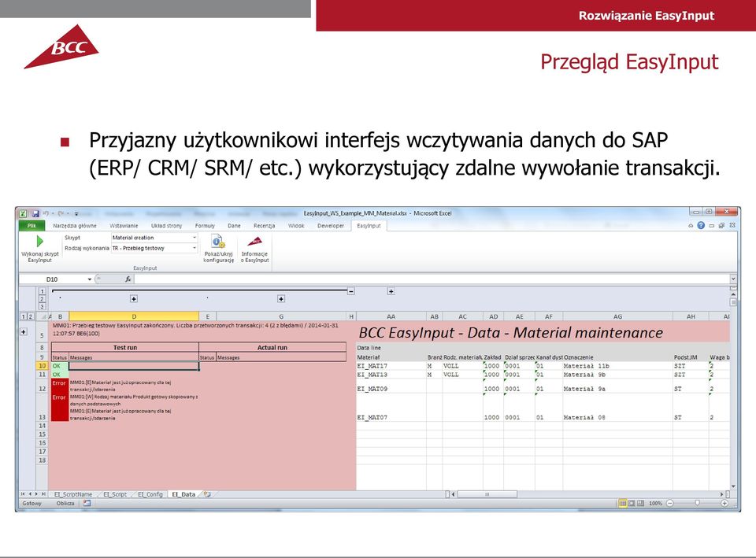This screenshot has width=756, height=558.
Task: Select column outline level 2 button
Action: (43, 299)
